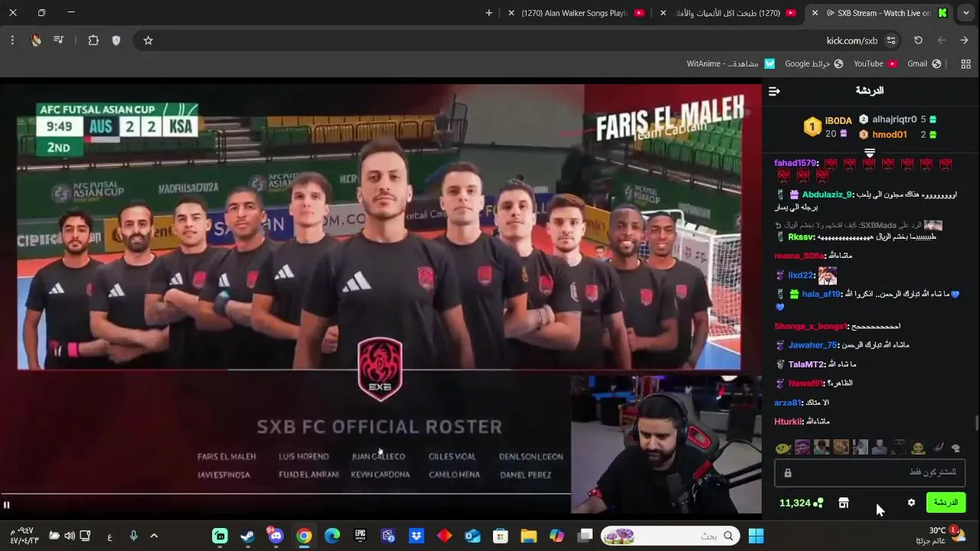
Task: Open Microsoft Edge from taskbar
Action: tap(332, 536)
